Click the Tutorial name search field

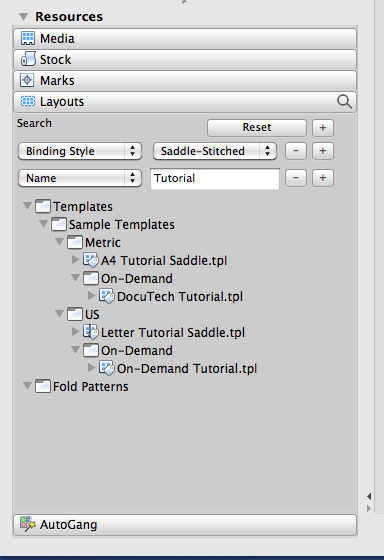[x=215, y=178]
